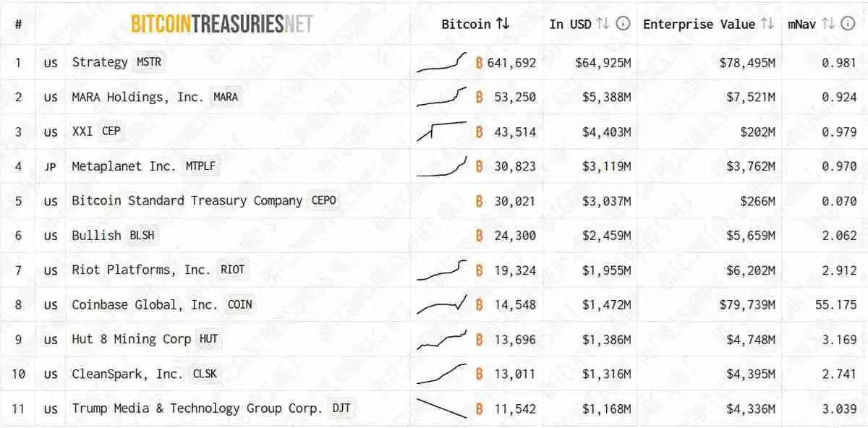
Task: Click the Bitcoin ₿ icon on the Bullish row
Action: (478, 235)
